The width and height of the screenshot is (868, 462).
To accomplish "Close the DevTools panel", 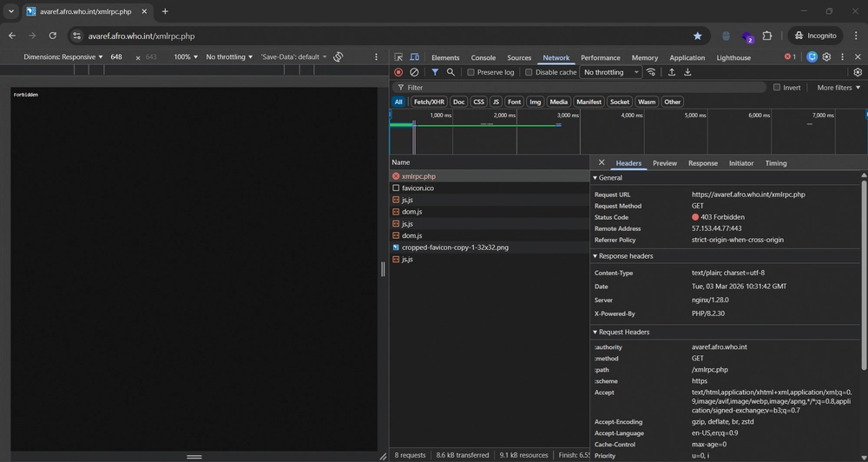I will pos(858,56).
